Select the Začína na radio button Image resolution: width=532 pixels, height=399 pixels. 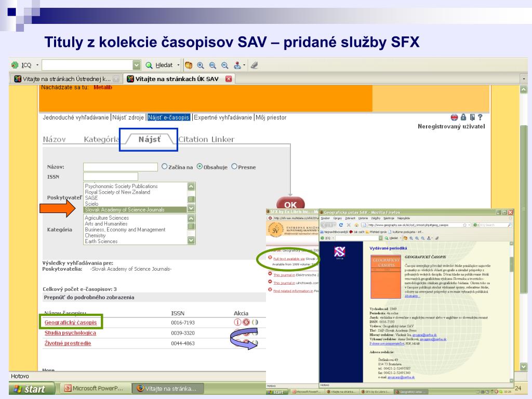pos(165,167)
